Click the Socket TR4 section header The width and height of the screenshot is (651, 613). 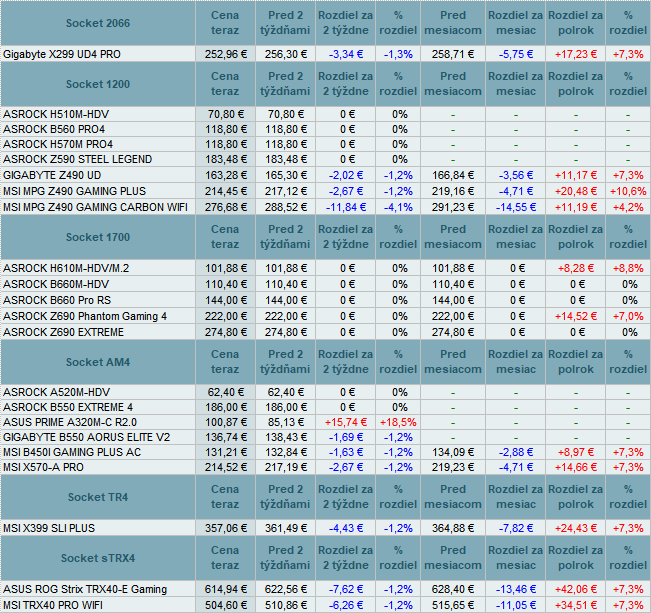98,497
